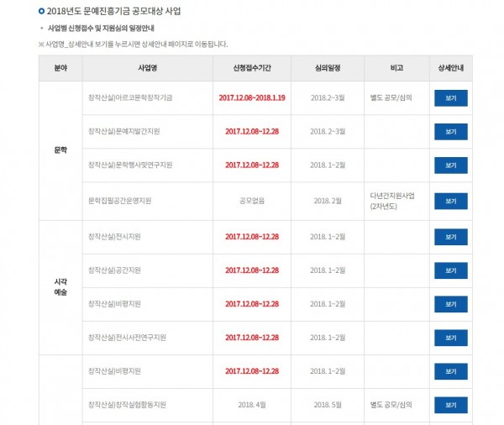Click the 창작산실)창작실험활동지원 program name
The height and width of the screenshot is (425, 504).
[x=127, y=405]
